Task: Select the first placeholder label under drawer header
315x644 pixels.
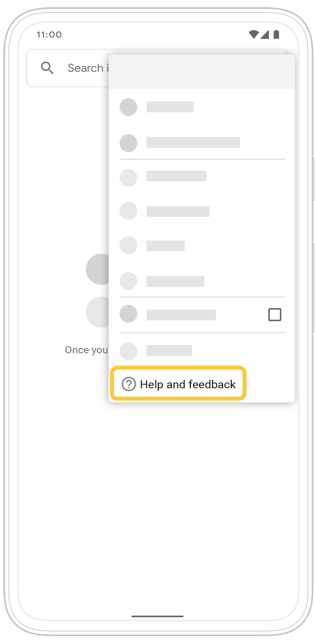Action: (x=170, y=107)
